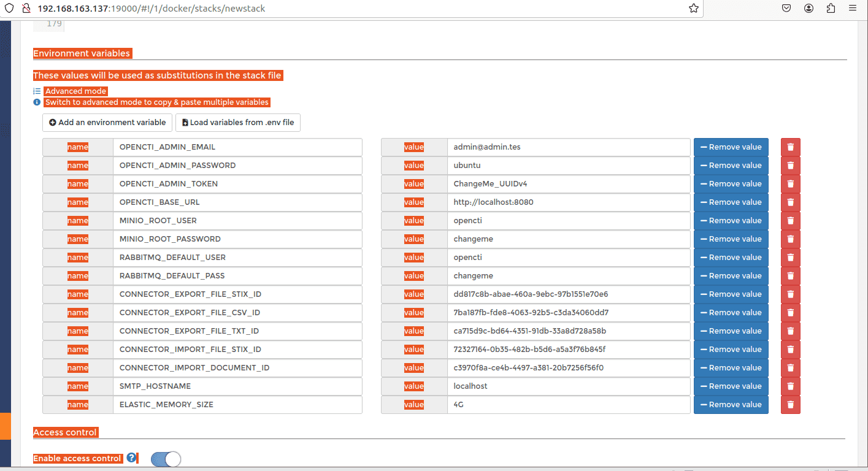The width and height of the screenshot is (868, 471).
Task: Remove value for MINIO_ROOT_PASSWORD
Action: [731, 239]
